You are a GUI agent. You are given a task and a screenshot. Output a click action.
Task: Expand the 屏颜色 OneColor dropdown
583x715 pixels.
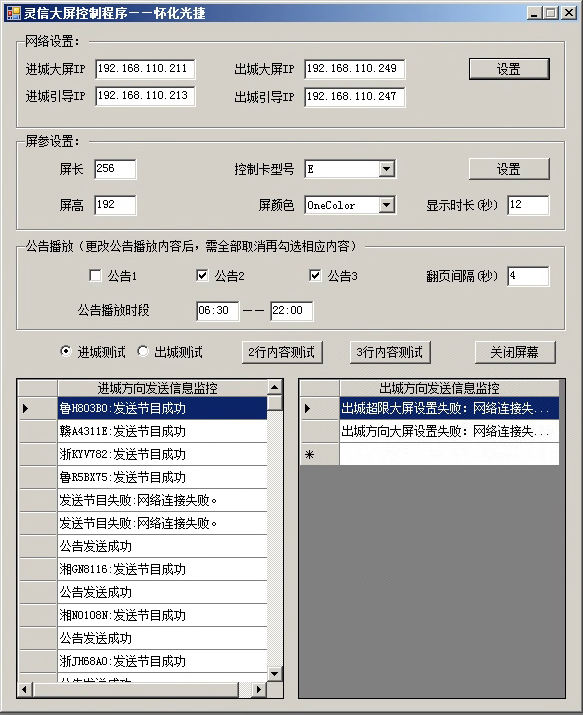coord(387,205)
